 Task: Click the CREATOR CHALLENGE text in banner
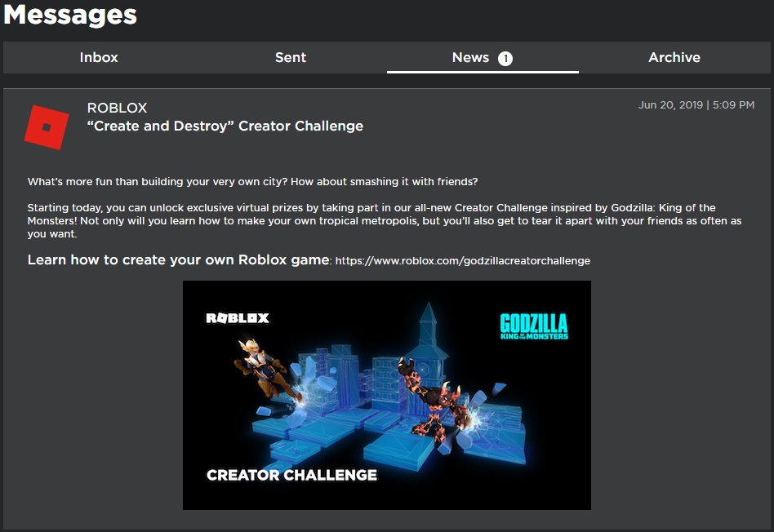[291, 475]
